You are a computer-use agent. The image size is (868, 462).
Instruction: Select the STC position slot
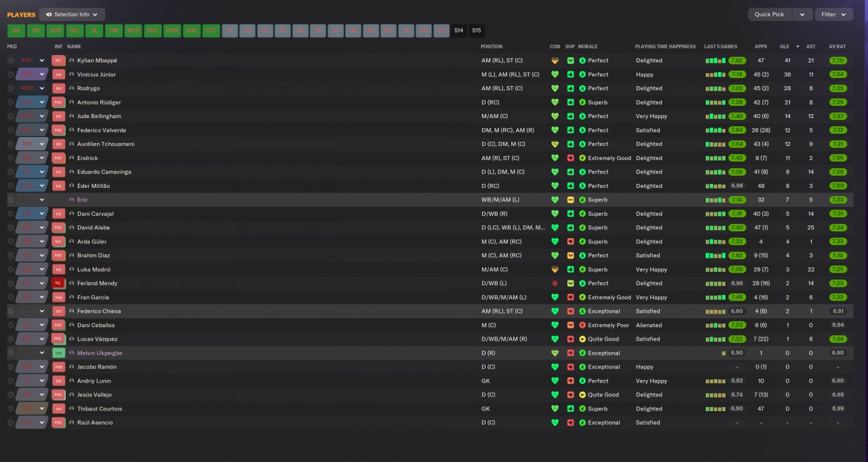coord(212,31)
